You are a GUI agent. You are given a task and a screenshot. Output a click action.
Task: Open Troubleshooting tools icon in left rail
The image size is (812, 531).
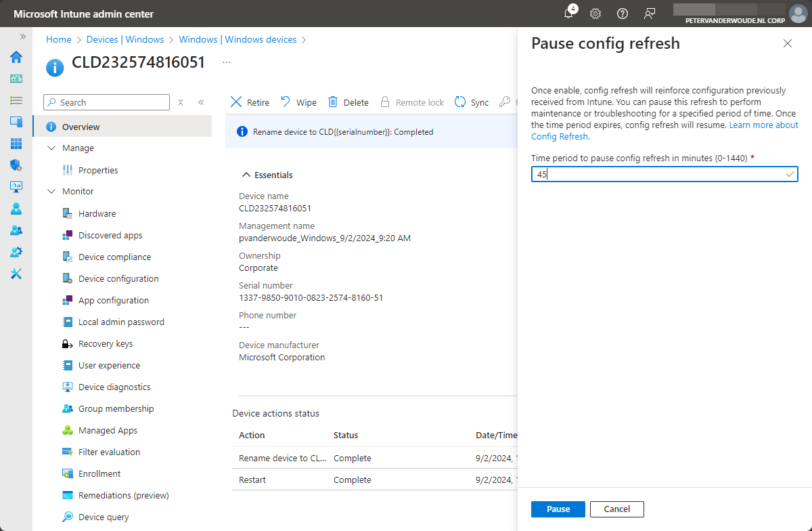(16, 274)
